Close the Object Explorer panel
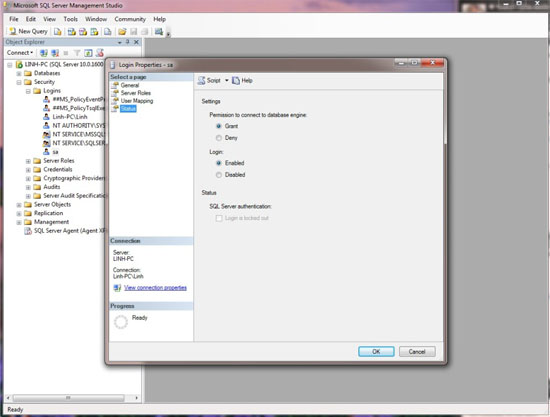This screenshot has width=550, height=417. pos(136,42)
